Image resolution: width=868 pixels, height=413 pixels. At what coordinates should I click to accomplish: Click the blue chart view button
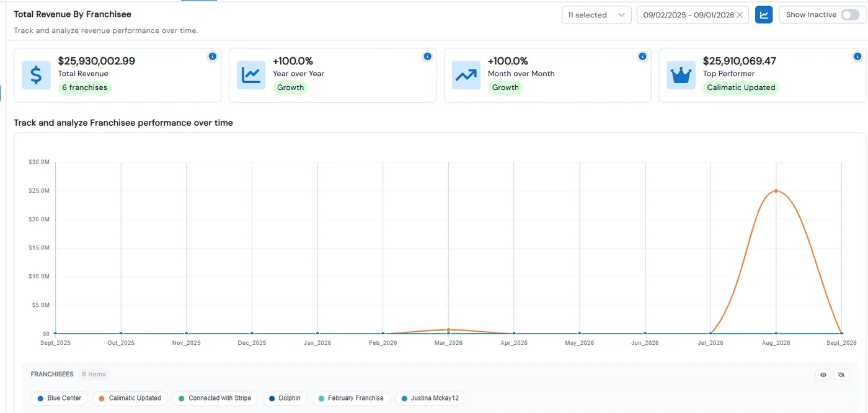point(764,15)
